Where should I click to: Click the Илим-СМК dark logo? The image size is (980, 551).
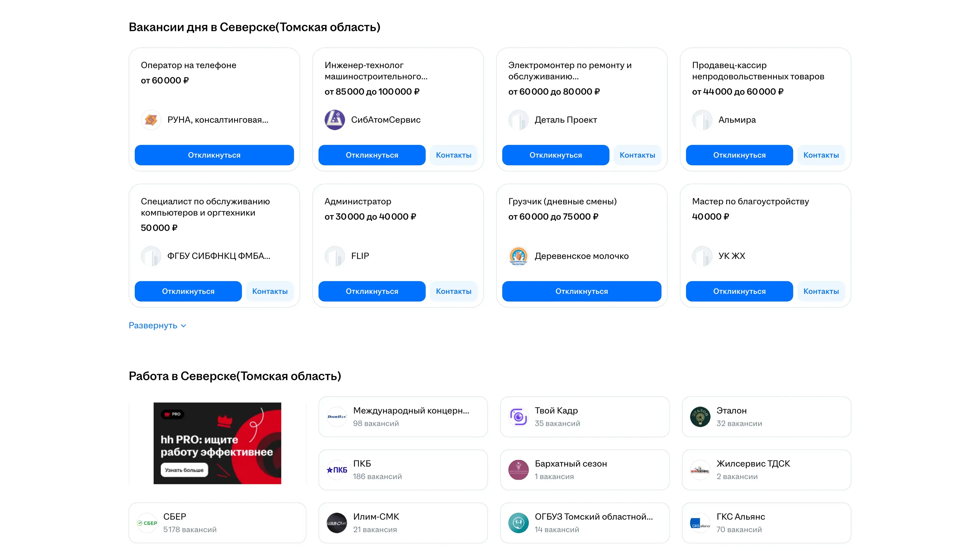click(337, 523)
